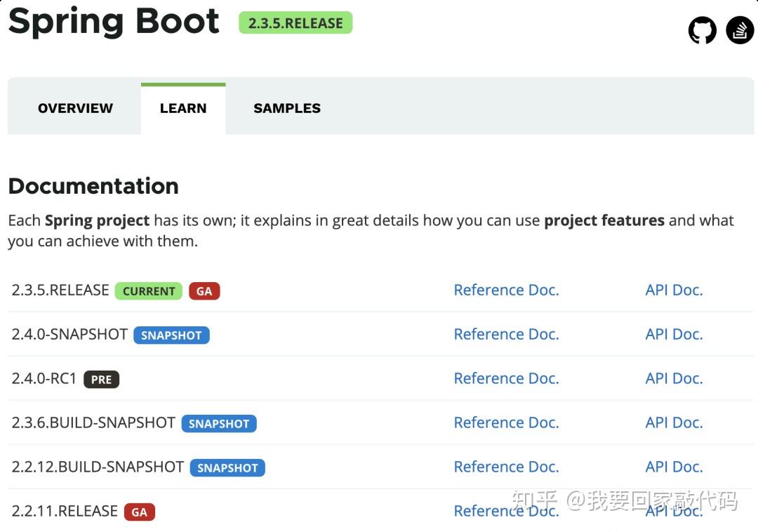Open Reference Doc for 2.3.6.BUILD-SNAPSHOT
This screenshot has height=532, width=758.
506,423
